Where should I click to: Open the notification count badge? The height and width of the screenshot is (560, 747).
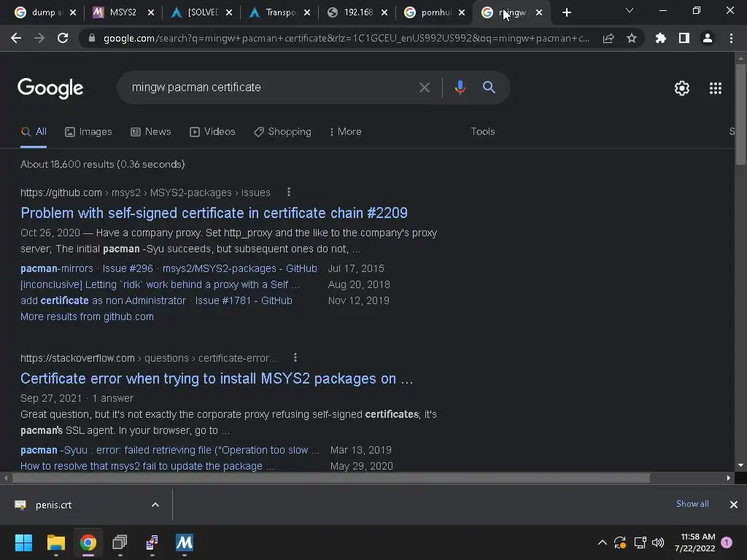pyautogui.click(x=727, y=542)
